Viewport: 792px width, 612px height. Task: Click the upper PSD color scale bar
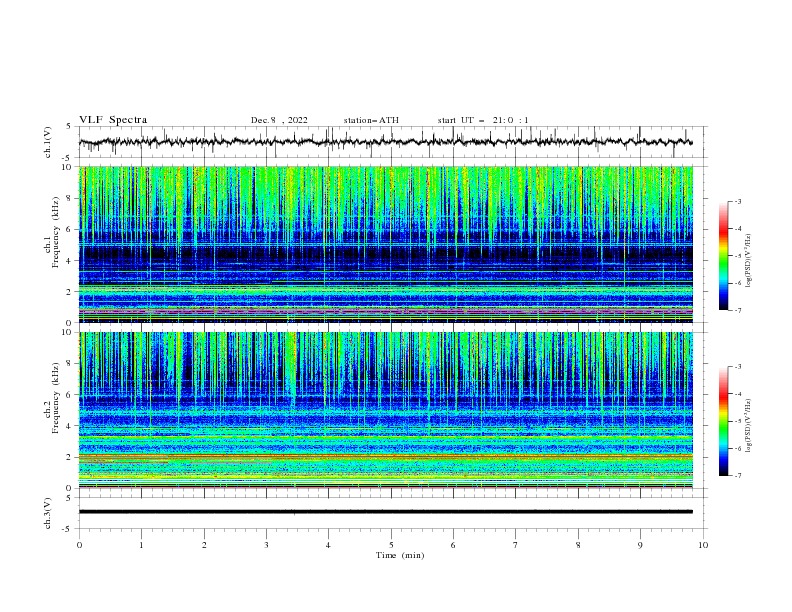click(724, 256)
